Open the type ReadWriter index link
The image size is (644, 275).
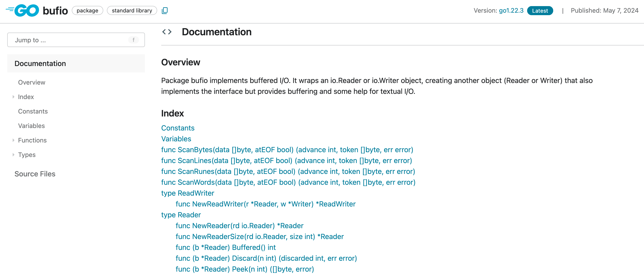coord(187,193)
